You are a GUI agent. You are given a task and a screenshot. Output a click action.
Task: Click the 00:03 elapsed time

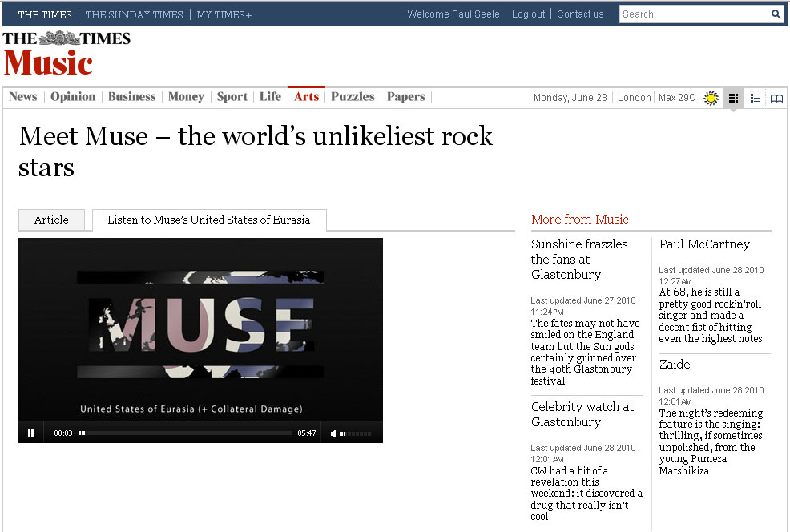pos(63,433)
